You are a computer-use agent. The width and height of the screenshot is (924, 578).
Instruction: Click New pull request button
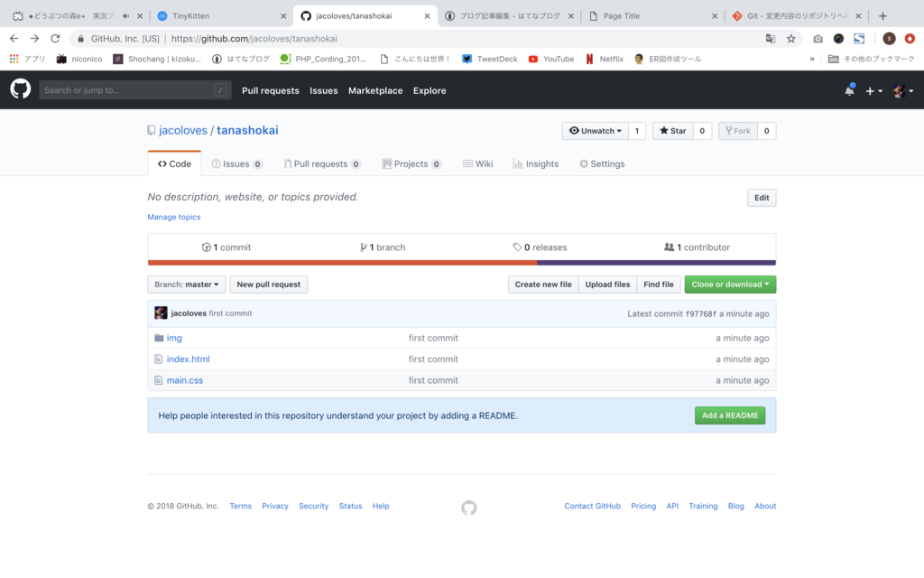point(269,284)
